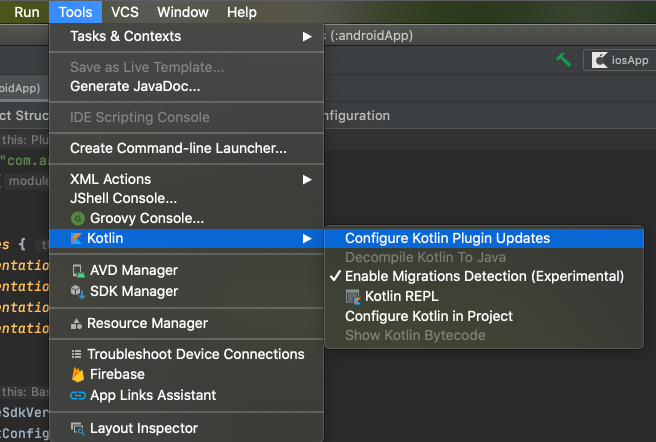Select Generate JavaDoc... menu item
Viewport: 656px width, 442px height.
[187, 86]
